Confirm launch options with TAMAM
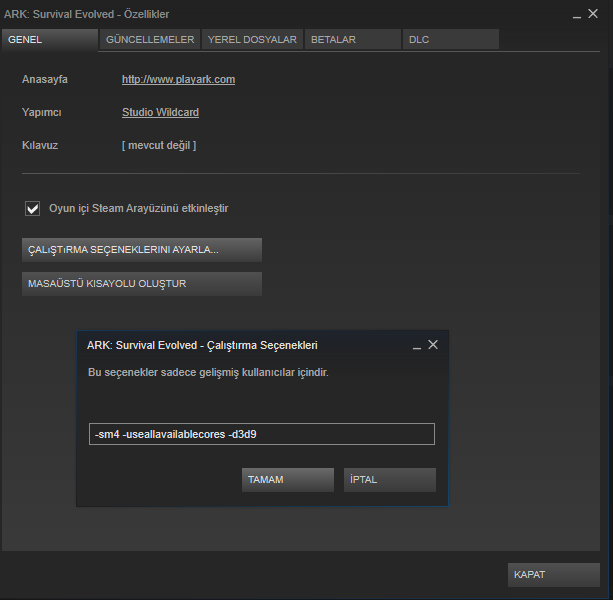Image resolution: width=613 pixels, height=600 pixels. pyautogui.click(x=288, y=480)
